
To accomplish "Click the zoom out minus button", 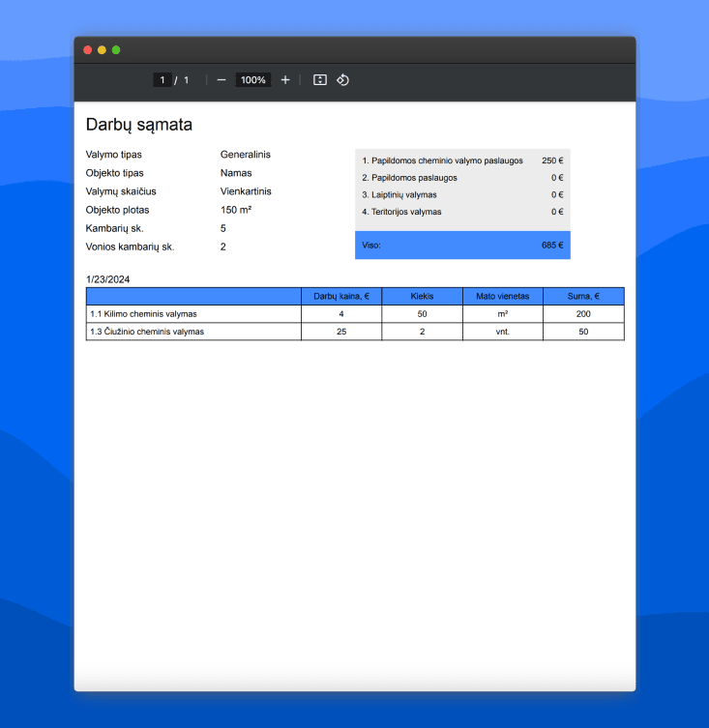I will pyautogui.click(x=222, y=80).
